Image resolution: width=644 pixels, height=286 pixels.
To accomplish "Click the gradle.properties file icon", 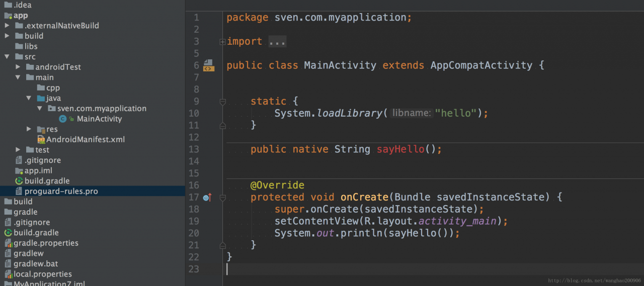I will pos(8,243).
